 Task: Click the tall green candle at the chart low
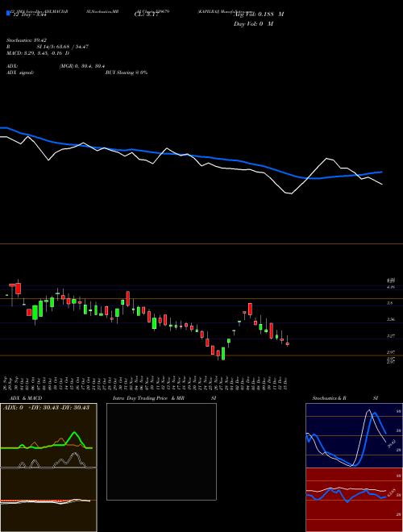coord(223,353)
